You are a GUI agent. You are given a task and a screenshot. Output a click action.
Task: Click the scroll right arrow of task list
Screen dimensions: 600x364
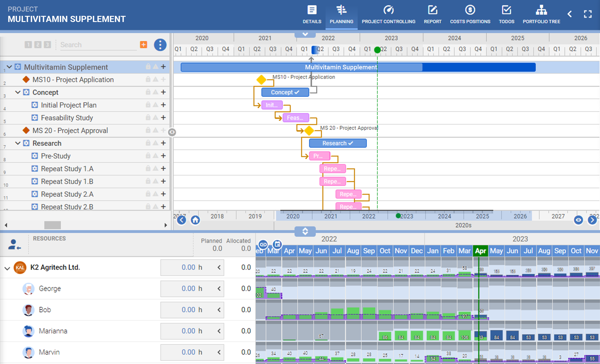(166, 225)
